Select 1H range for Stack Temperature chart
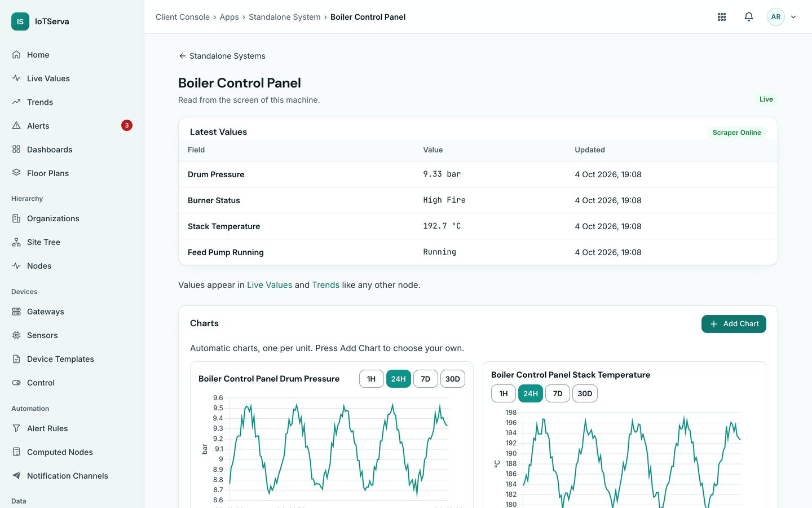Screen dimensions: 812x508 click(504, 393)
